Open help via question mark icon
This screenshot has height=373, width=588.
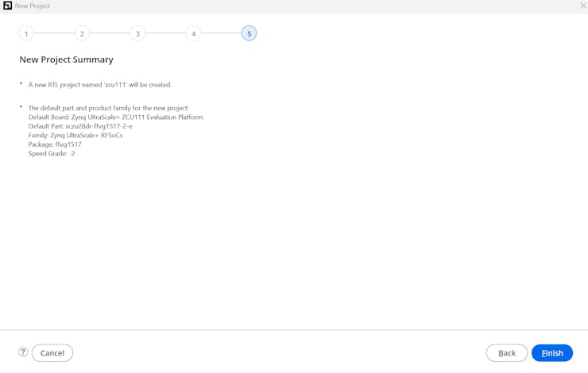[23, 352]
